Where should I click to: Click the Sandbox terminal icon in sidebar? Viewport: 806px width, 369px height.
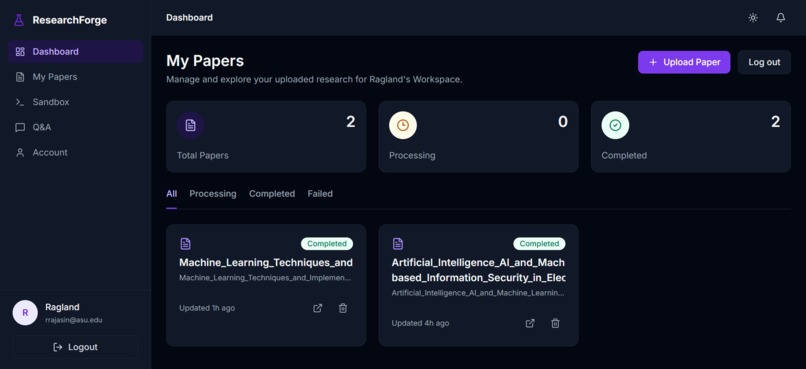(x=20, y=102)
